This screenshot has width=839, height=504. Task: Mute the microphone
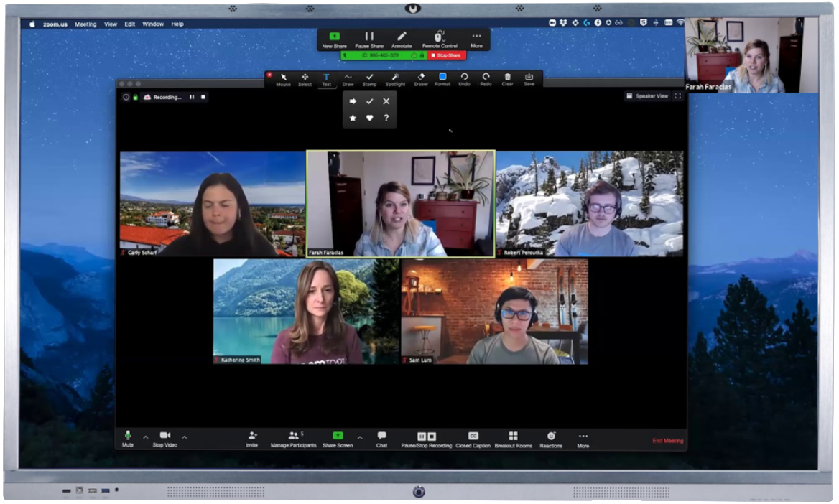(128, 437)
